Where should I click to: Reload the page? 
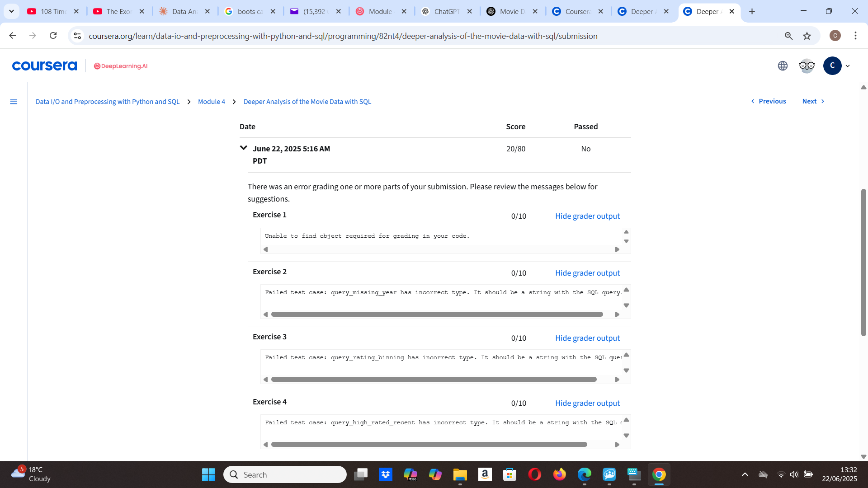click(53, 36)
